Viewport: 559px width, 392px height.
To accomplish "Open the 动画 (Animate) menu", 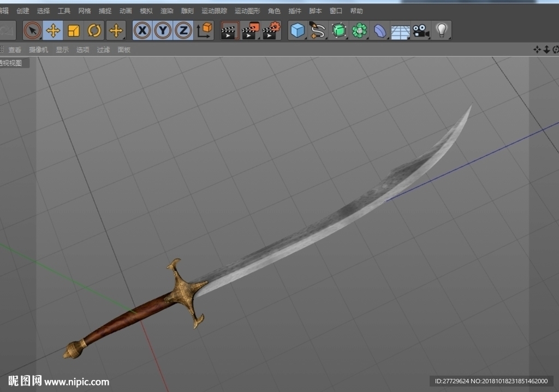I will click(126, 11).
